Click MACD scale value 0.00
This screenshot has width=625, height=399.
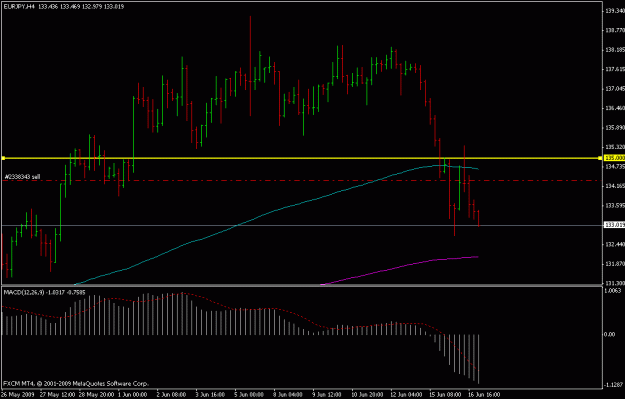(x=610, y=334)
